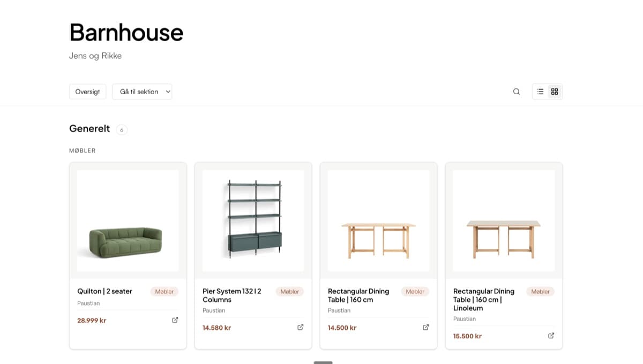The width and height of the screenshot is (643, 364).
Task: Open external link for 14.500 kr dining table
Action: click(426, 327)
